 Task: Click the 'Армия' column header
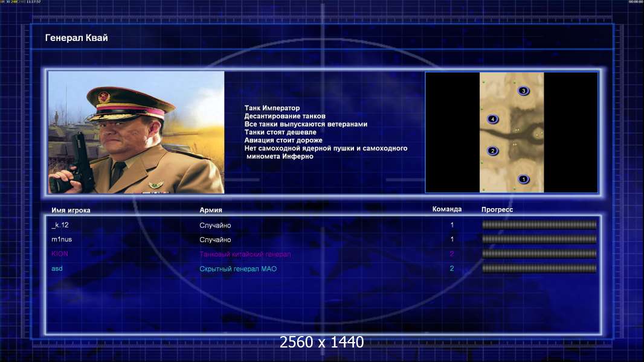click(x=211, y=210)
